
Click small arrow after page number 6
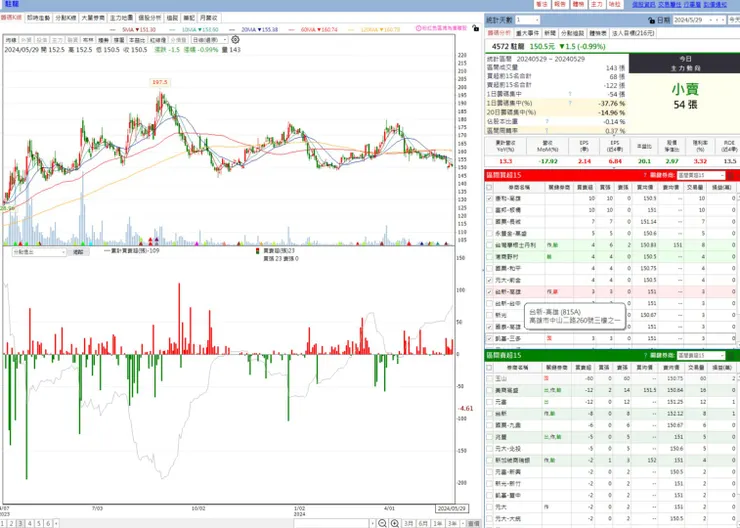coord(56,523)
